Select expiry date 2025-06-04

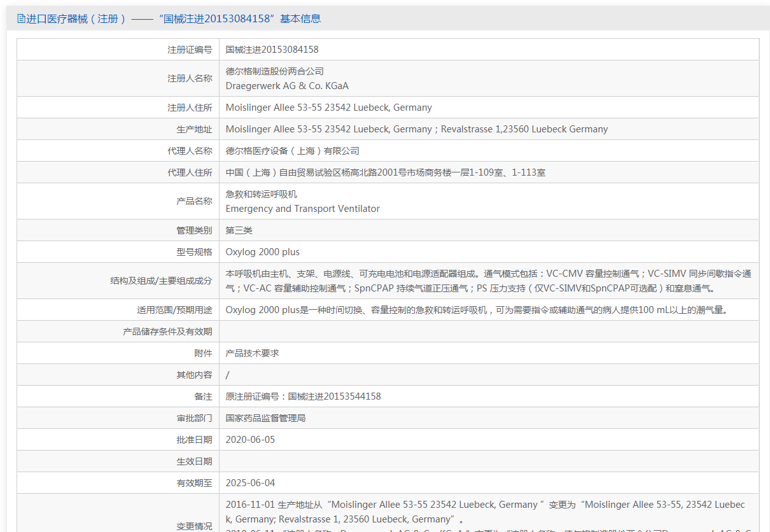click(x=251, y=483)
